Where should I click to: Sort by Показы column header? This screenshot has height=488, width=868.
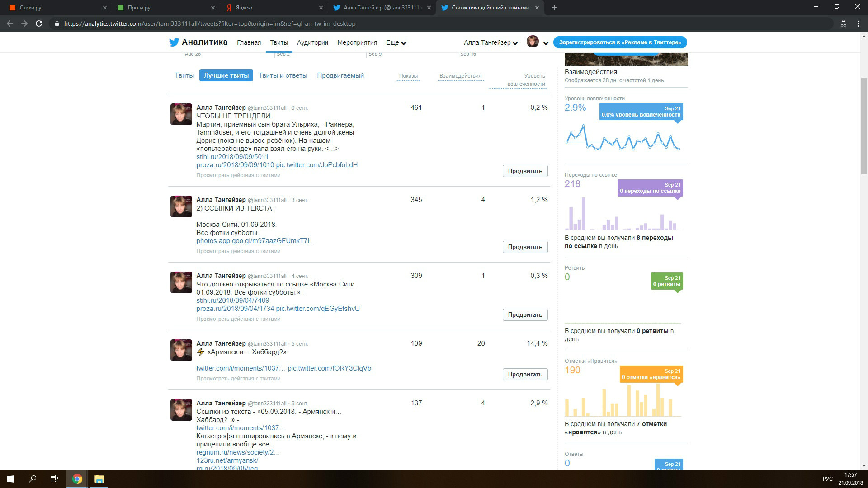[x=408, y=76]
